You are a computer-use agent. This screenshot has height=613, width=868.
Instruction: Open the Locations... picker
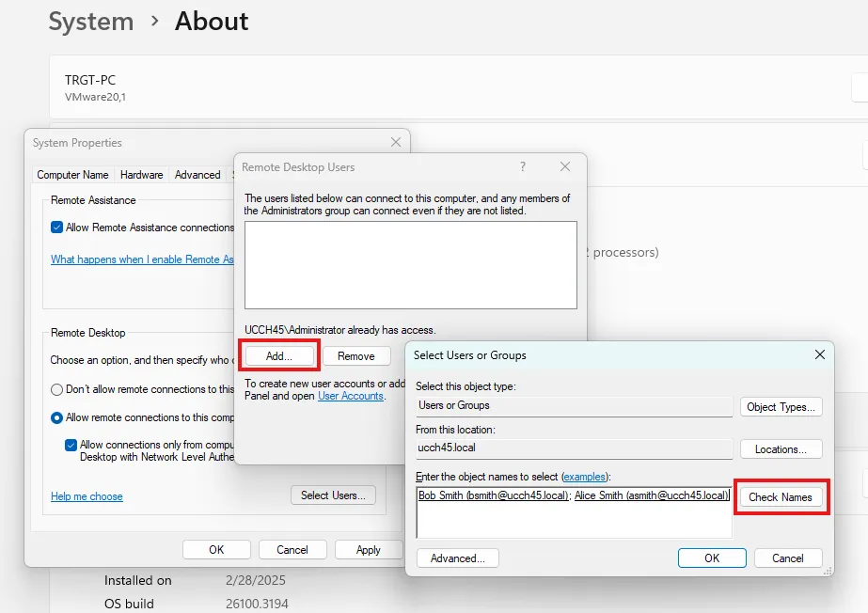tap(781, 449)
